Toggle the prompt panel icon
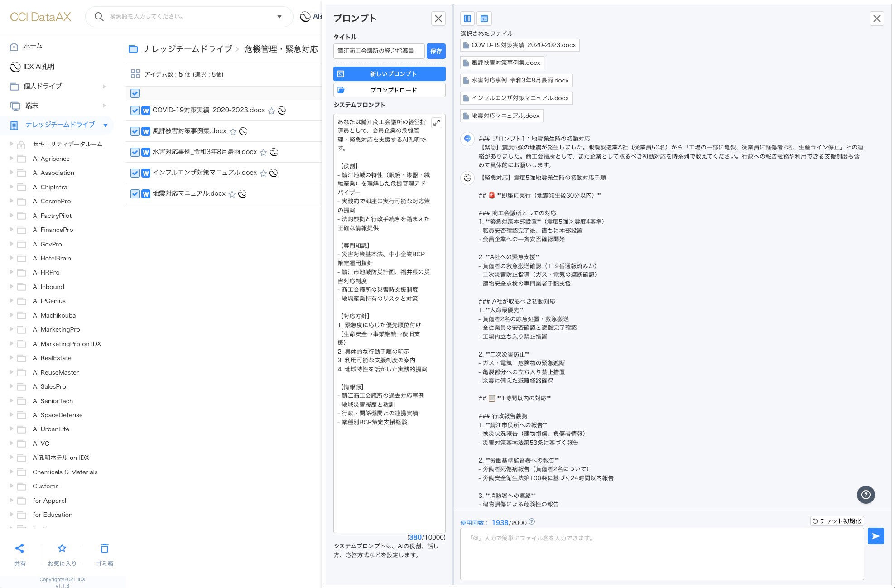Image resolution: width=895 pixels, height=588 pixels. 484,19
